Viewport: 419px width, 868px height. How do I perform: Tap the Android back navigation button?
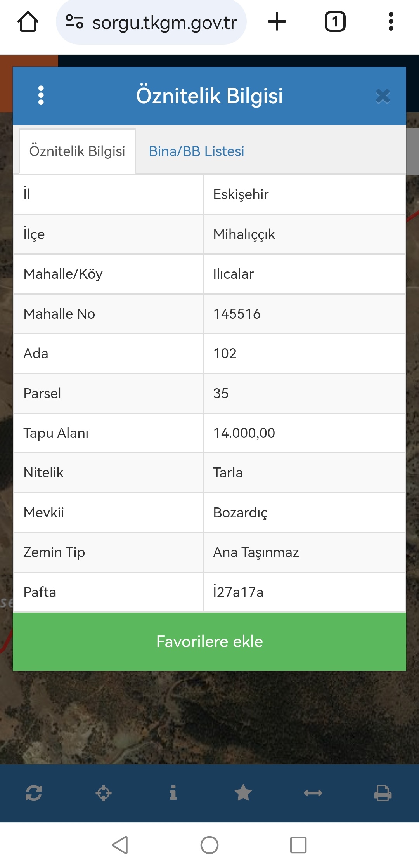[120, 845]
